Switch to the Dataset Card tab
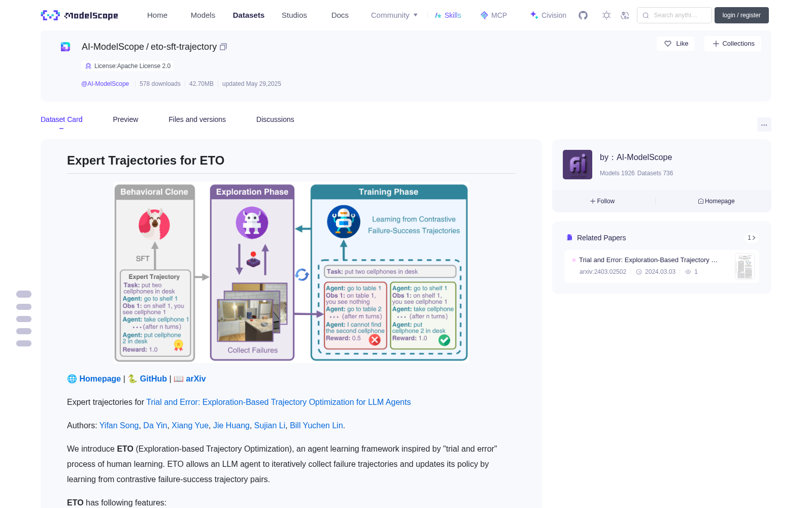The image size is (812, 508). [x=61, y=119]
